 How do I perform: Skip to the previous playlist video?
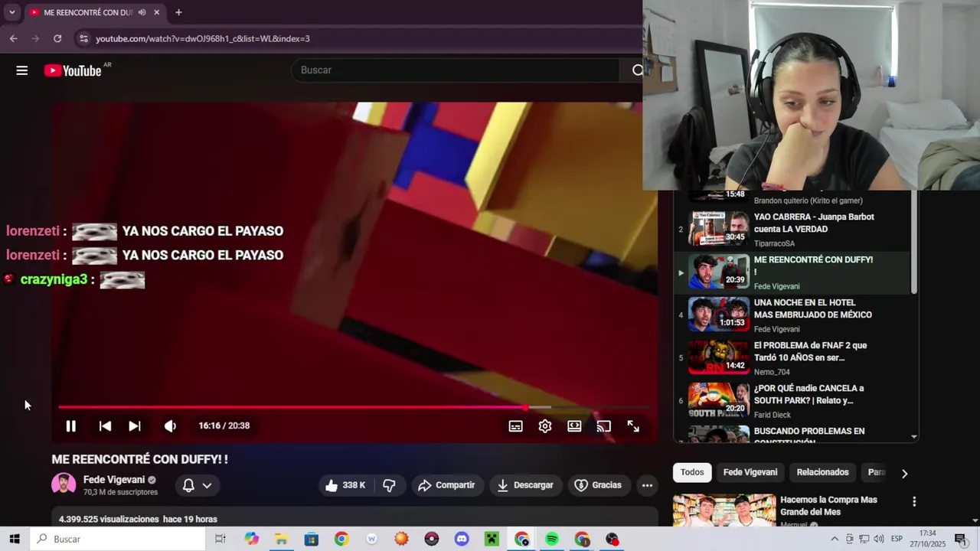(x=105, y=426)
